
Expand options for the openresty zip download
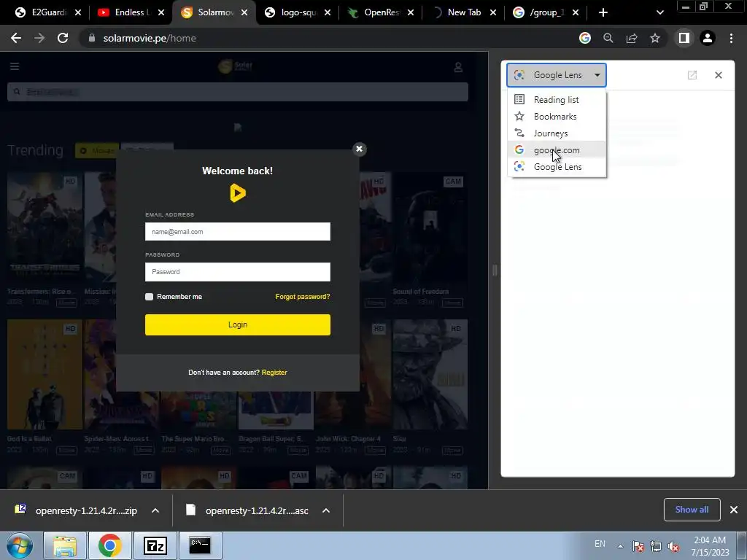click(155, 510)
